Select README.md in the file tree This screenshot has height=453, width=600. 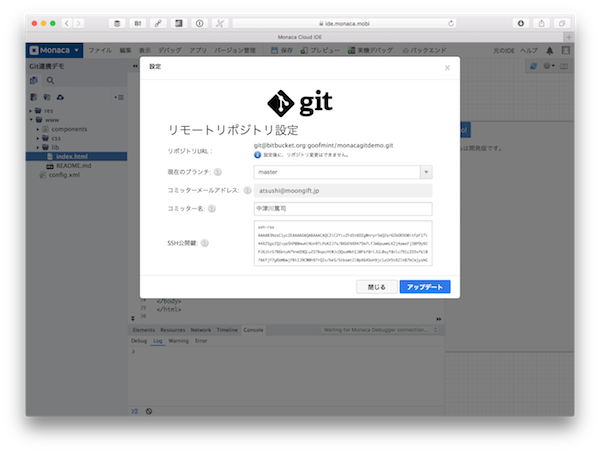(x=73, y=166)
